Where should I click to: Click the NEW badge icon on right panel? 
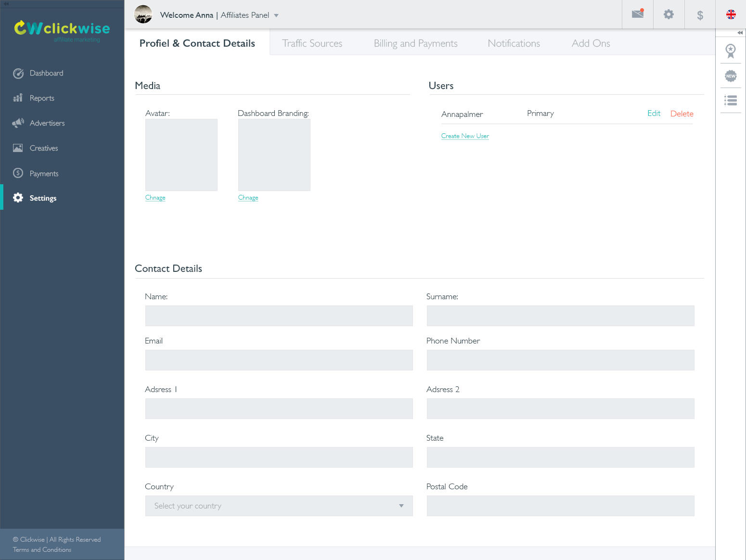coord(731,76)
